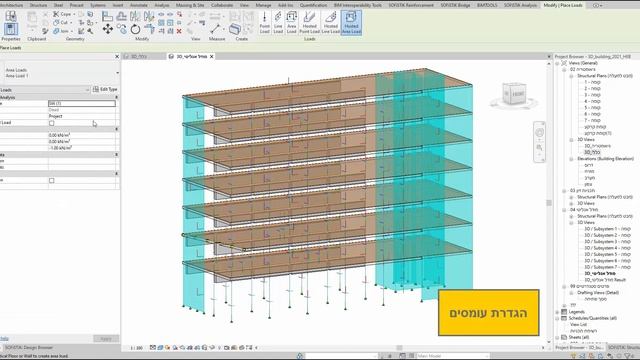Activate the Copy elements tool

tap(122, 29)
